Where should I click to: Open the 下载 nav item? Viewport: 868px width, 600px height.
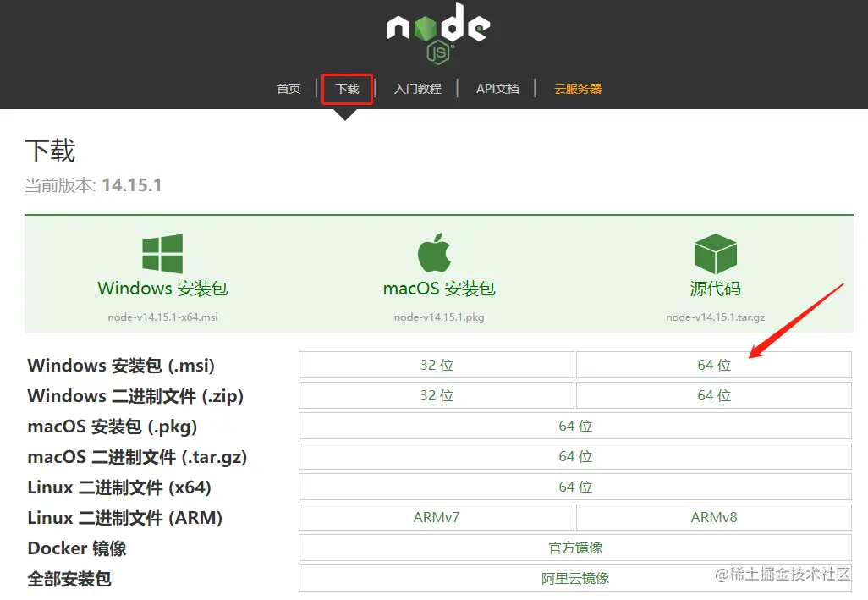(x=347, y=89)
